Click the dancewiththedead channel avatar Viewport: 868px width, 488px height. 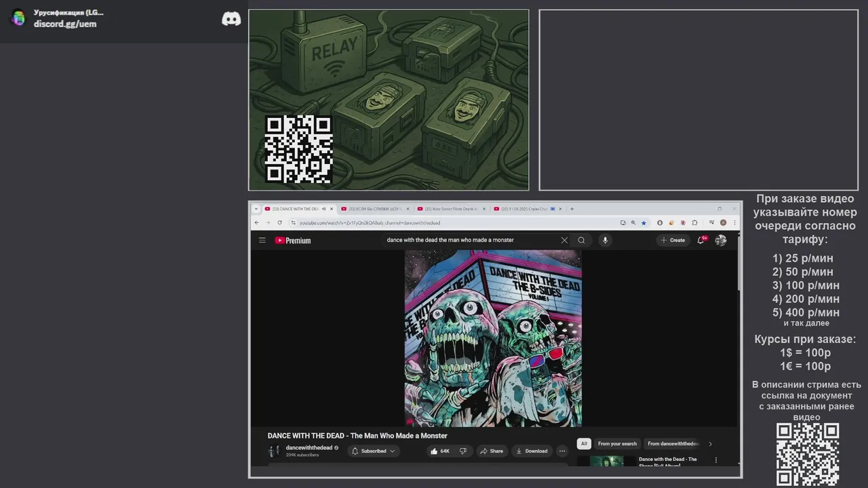[x=274, y=451]
